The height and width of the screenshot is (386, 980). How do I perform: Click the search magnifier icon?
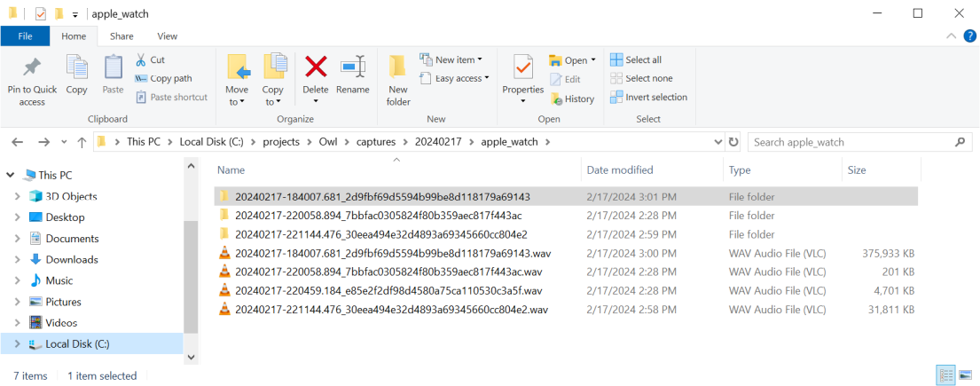pos(960,142)
